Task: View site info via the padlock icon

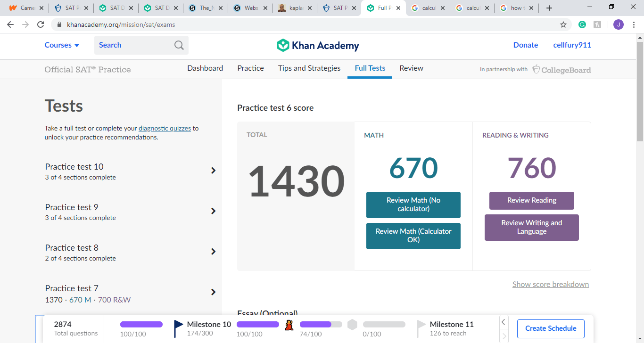Action: pyautogui.click(x=59, y=24)
